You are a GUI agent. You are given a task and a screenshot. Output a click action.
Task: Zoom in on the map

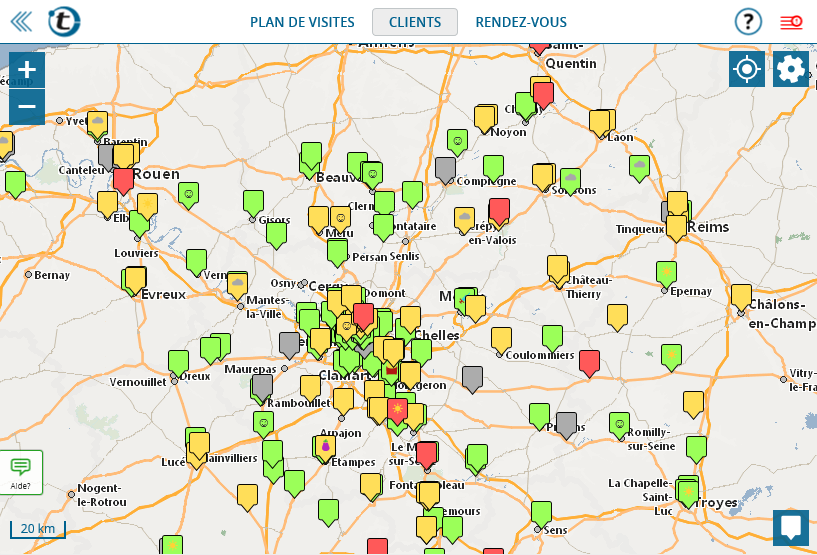point(27,70)
